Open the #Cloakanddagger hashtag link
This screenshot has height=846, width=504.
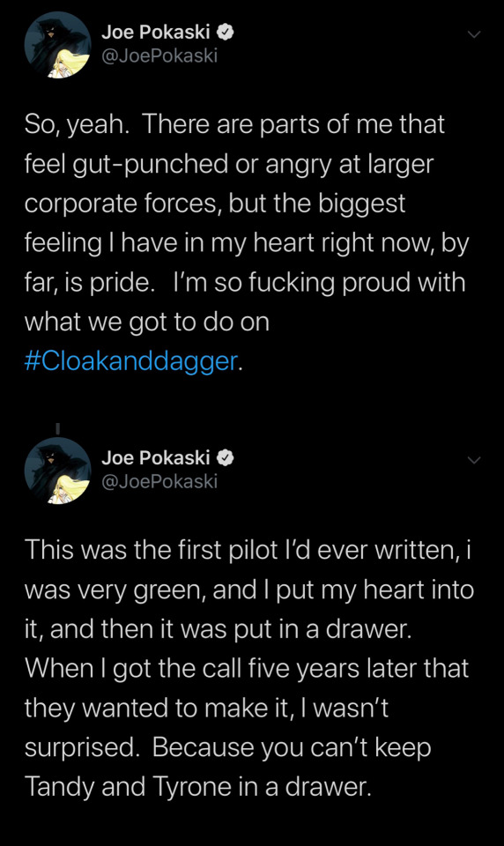[x=130, y=361]
